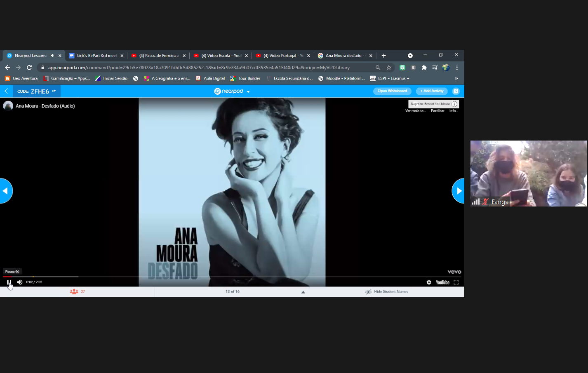Viewport: 588px width, 373px height.
Task: Open the zoom magnifier in address bar
Action: click(378, 68)
